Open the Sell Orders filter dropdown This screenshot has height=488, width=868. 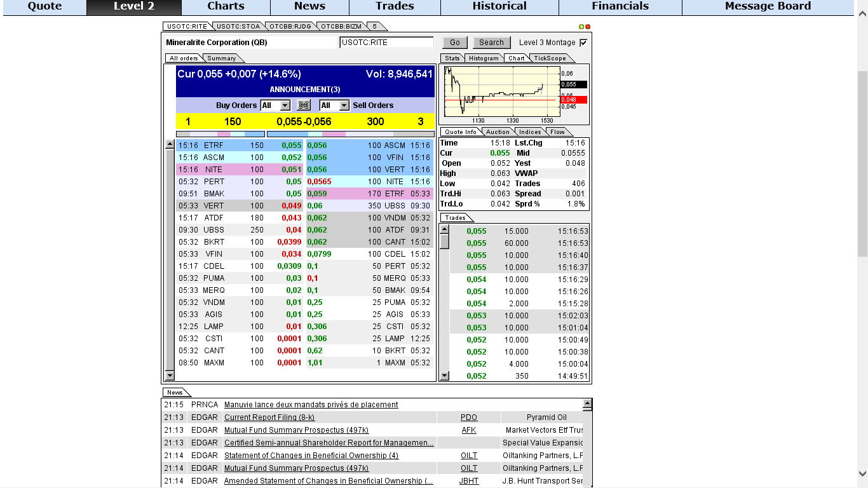click(342, 105)
